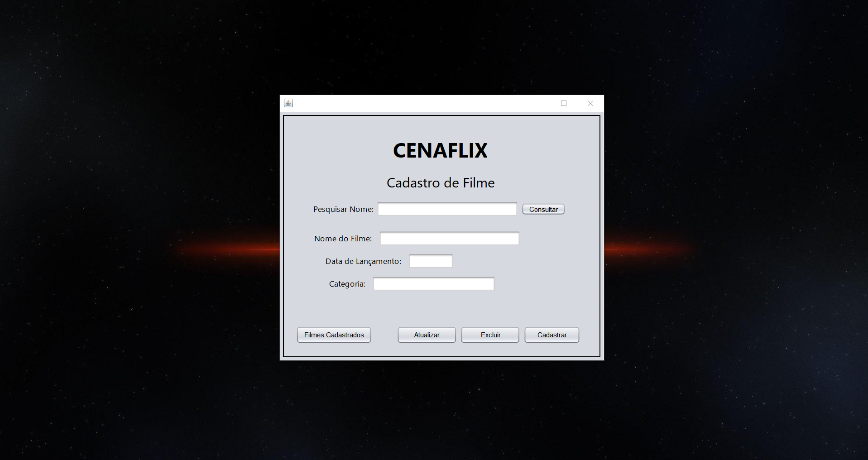
Task: Open the Filmes Cadastrados list
Action: coord(334,335)
